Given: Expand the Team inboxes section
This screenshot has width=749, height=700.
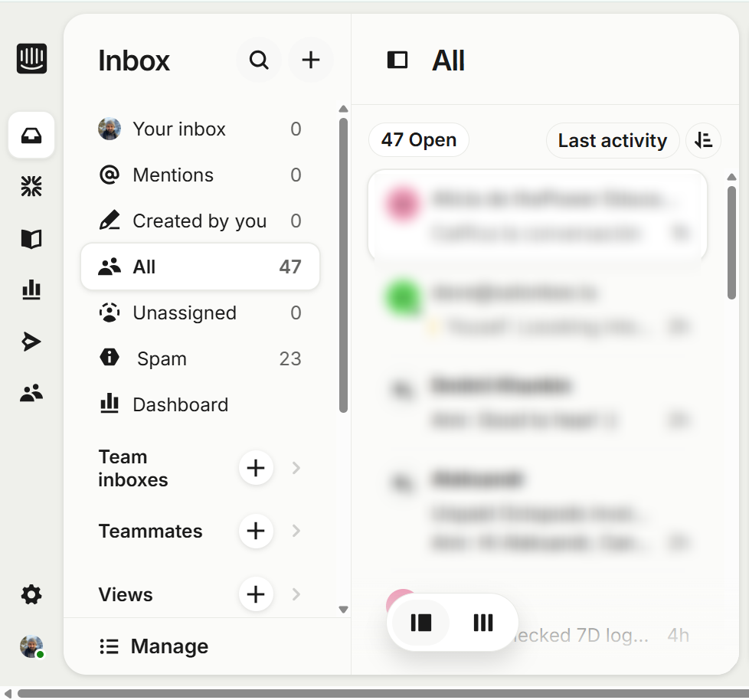Looking at the screenshot, I should click(x=296, y=468).
